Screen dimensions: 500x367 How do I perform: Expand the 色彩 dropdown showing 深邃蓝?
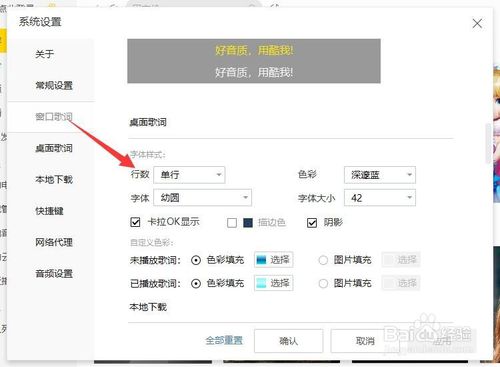[x=380, y=175]
